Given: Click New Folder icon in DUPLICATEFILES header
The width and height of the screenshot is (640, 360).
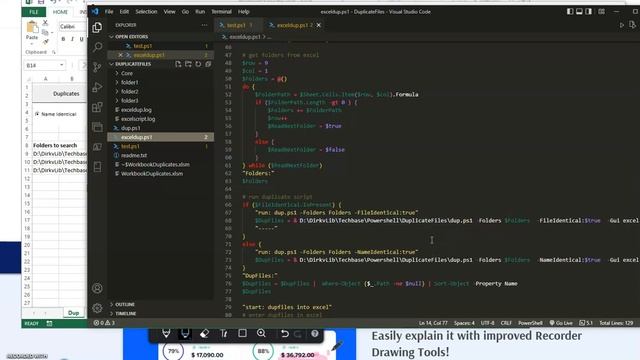Looking at the screenshot, I should (x=188, y=64).
